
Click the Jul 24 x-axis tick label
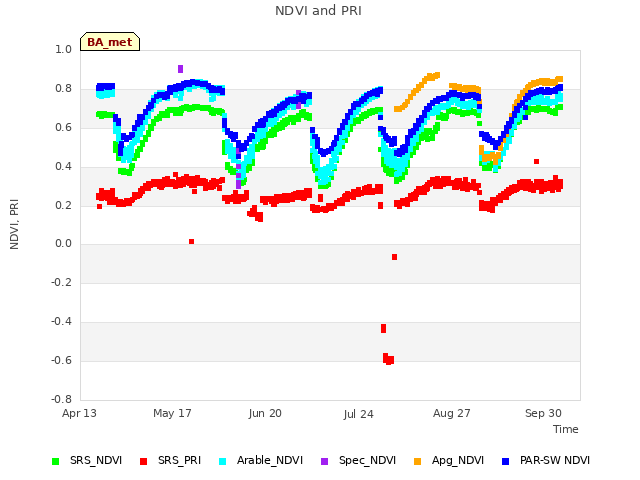[358, 414]
